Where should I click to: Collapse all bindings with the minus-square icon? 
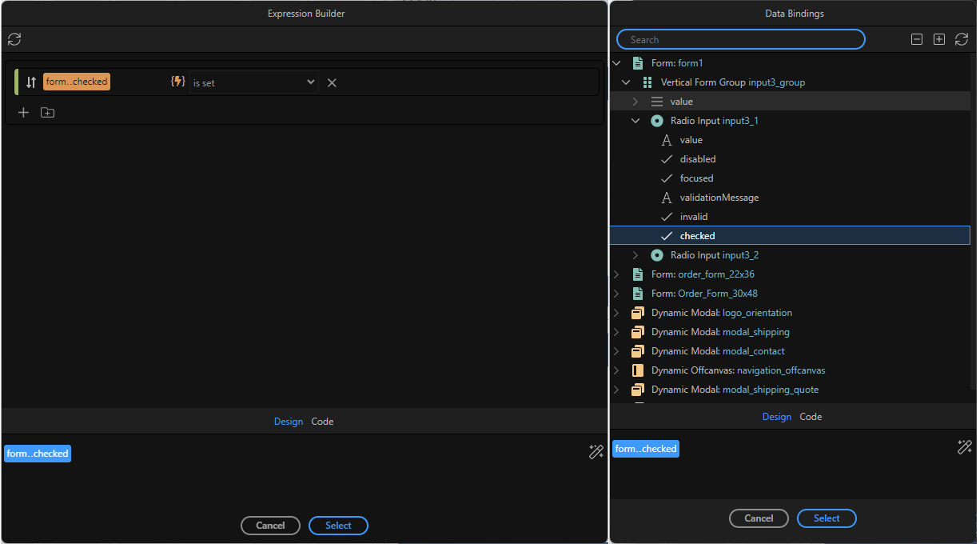(916, 38)
